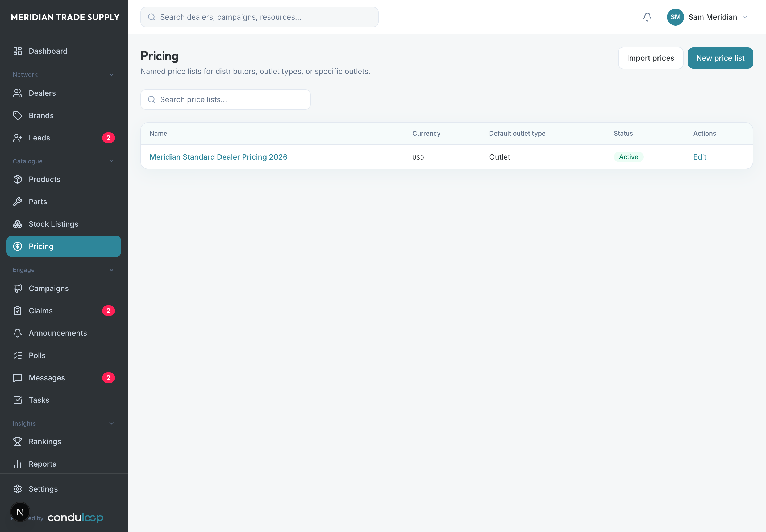Open the Messages speech-bubble icon

pos(17,378)
